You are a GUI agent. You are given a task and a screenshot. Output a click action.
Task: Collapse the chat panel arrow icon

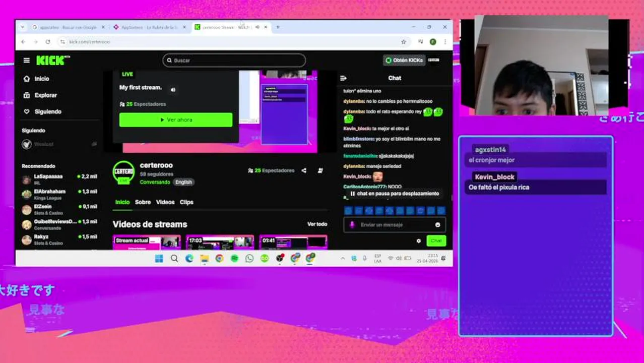point(343,78)
